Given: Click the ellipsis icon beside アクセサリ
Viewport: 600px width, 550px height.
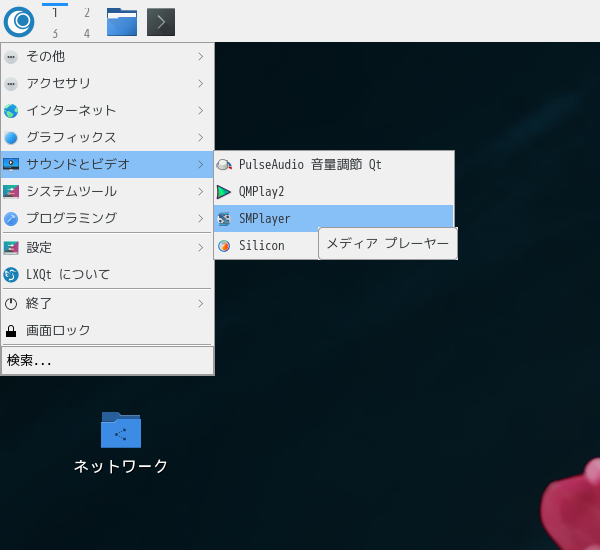Looking at the screenshot, I should coord(11,84).
